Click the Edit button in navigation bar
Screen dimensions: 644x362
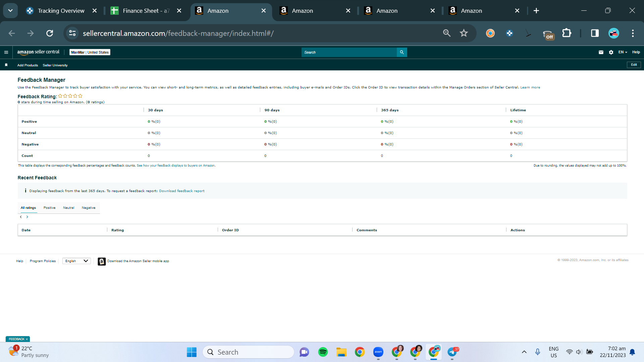634,65
